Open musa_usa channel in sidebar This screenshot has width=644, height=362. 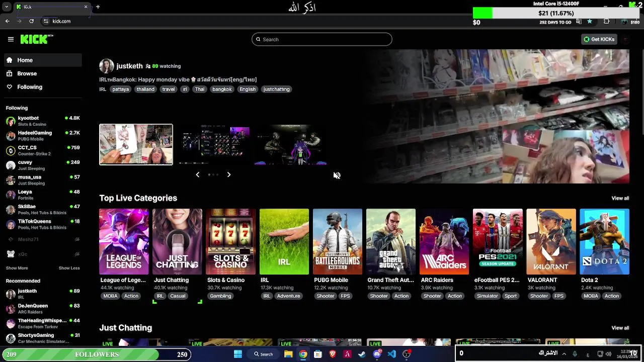point(43,180)
